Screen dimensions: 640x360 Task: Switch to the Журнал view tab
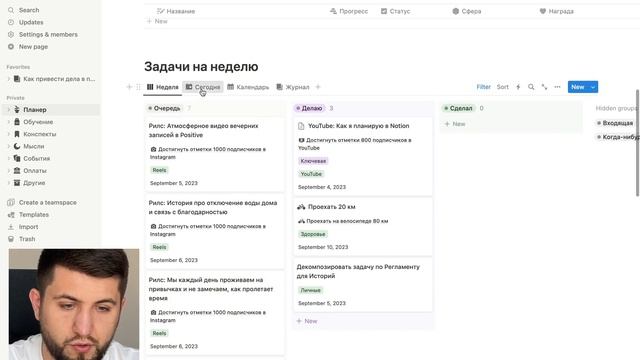click(x=293, y=87)
